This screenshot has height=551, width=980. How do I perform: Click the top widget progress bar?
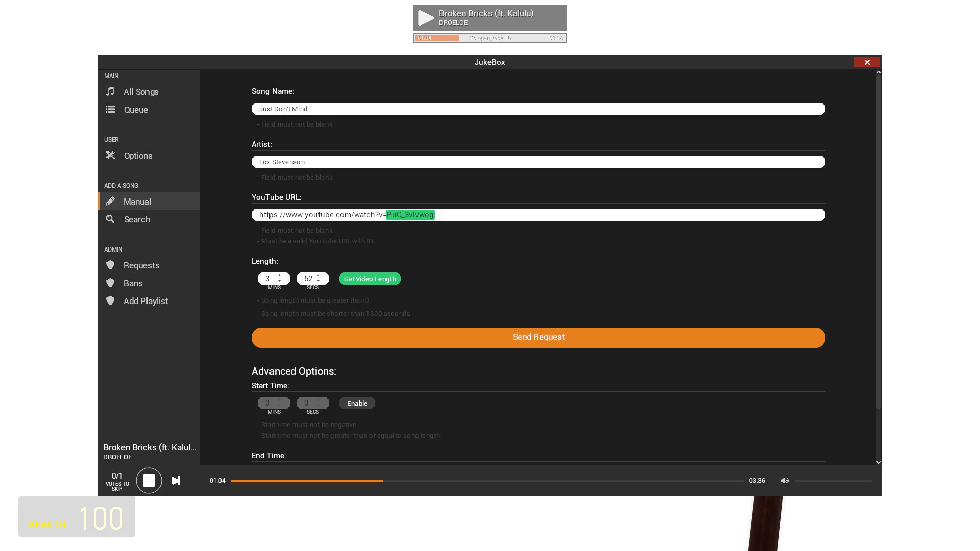[490, 38]
